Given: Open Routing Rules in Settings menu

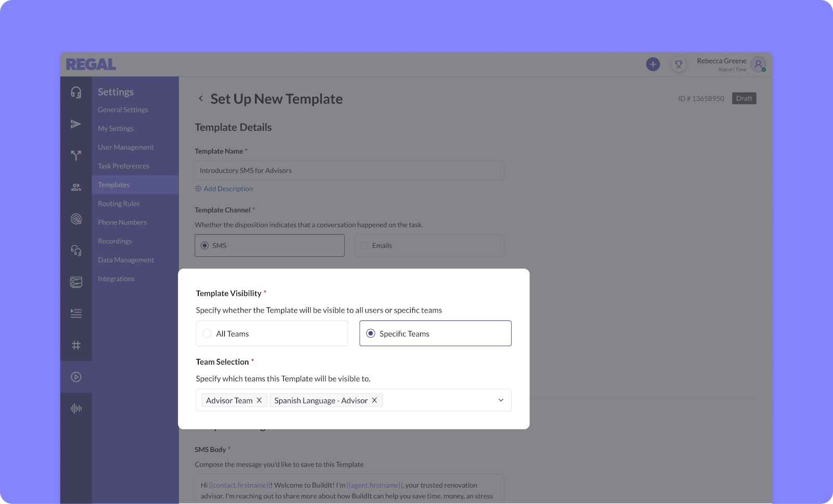Looking at the screenshot, I should (119, 203).
